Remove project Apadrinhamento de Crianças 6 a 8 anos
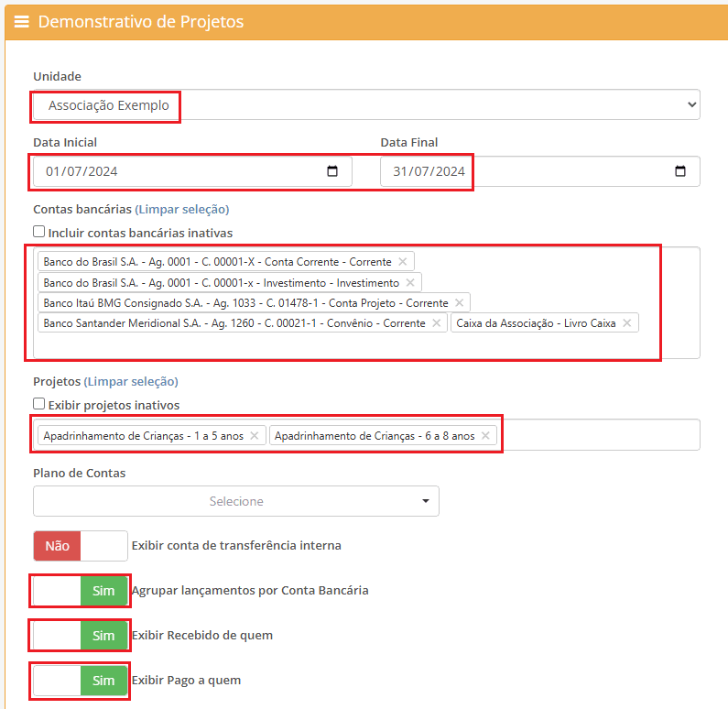 point(485,436)
